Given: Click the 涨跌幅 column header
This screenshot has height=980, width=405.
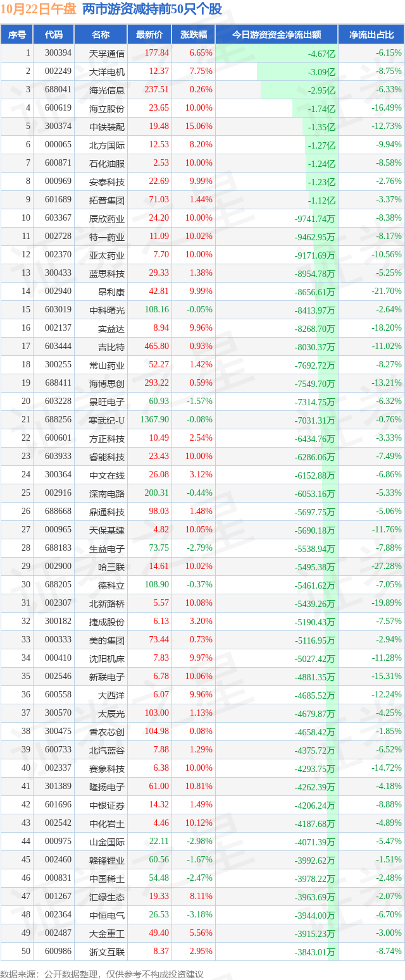Looking at the screenshot, I should [193, 35].
